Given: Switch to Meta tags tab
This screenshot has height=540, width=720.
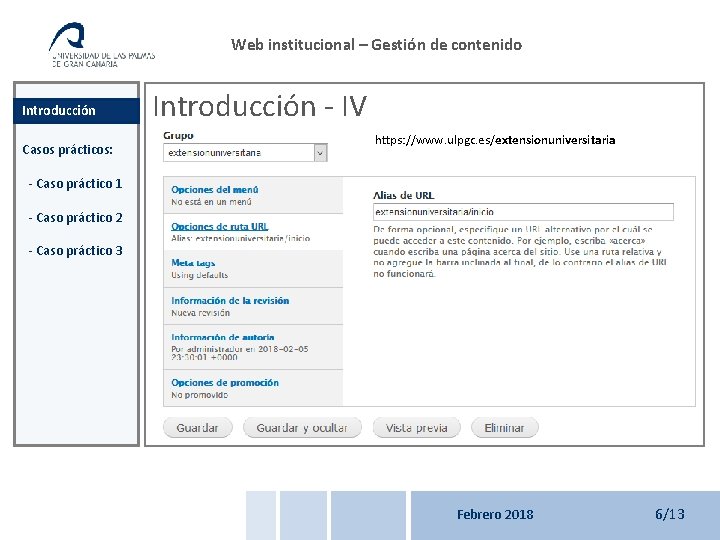Looking at the screenshot, I should (x=253, y=269).
